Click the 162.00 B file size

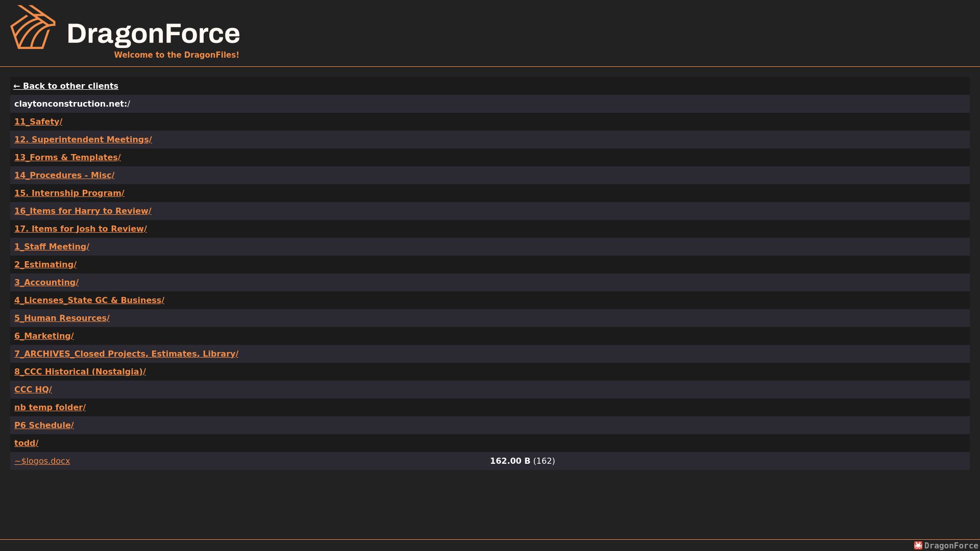[510, 461]
